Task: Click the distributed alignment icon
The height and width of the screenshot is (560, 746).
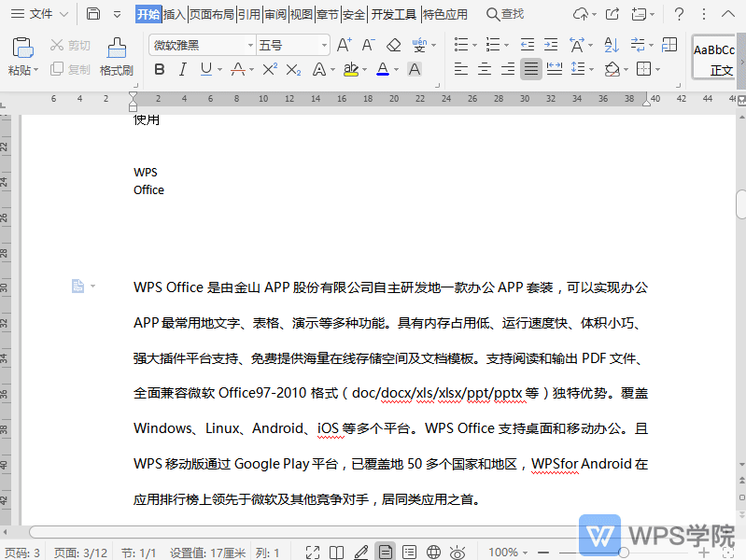Action: (555, 69)
